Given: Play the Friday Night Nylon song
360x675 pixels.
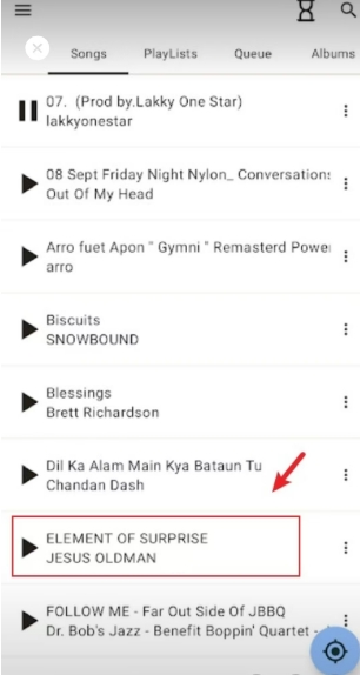Looking at the screenshot, I should pos(29,184).
